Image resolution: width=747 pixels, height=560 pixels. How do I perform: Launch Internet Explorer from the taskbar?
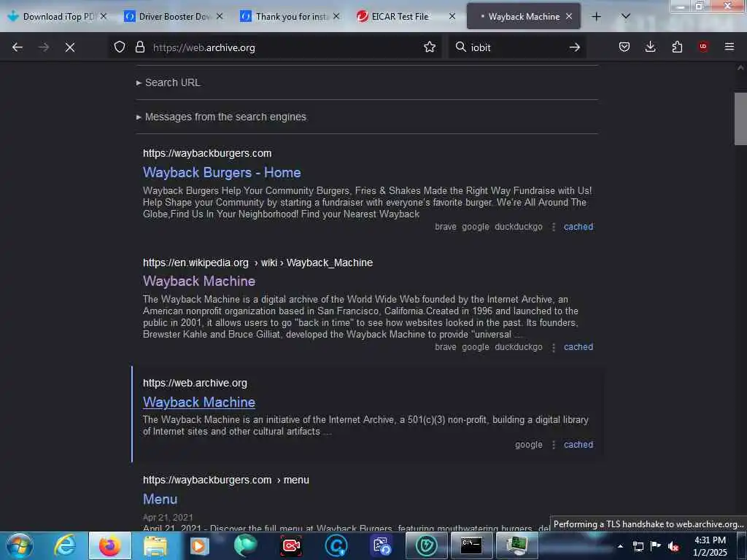(64, 545)
